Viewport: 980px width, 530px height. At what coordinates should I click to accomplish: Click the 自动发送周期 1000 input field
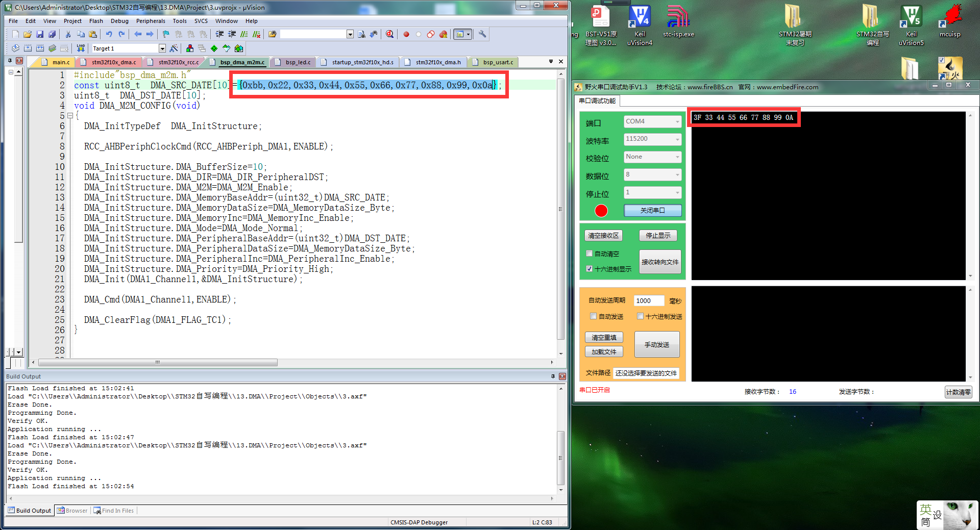coord(649,300)
